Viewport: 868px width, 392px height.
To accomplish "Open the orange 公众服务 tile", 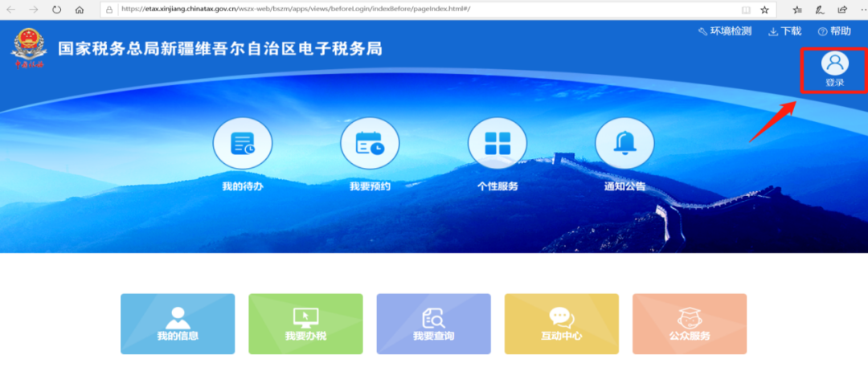I will (x=690, y=324).
